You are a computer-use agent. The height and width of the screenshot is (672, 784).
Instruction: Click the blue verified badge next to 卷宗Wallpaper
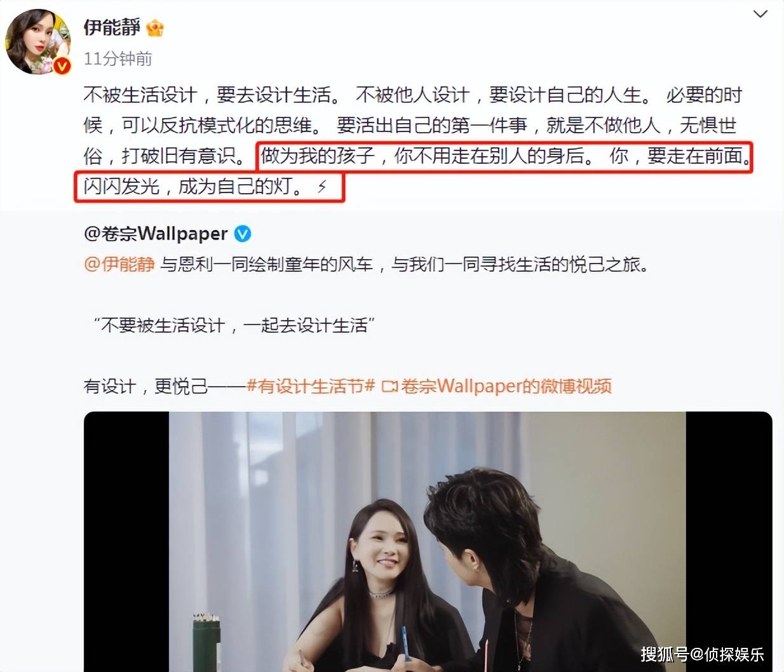coord(243,234)
